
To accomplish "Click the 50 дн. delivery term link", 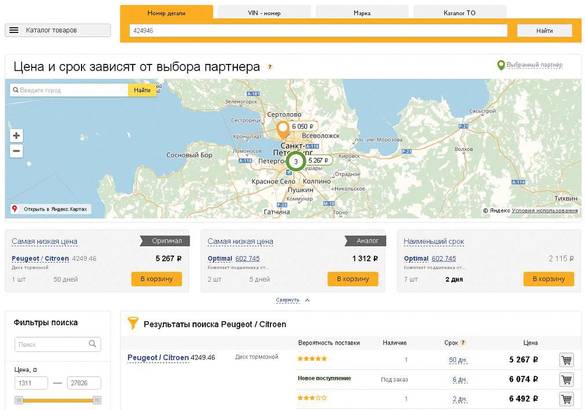I will 458,360.
